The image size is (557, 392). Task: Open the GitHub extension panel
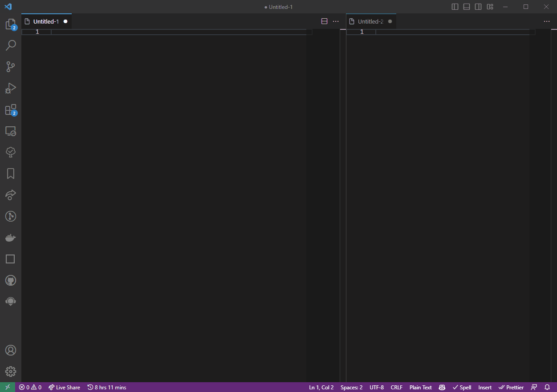[x=10, y=280]
